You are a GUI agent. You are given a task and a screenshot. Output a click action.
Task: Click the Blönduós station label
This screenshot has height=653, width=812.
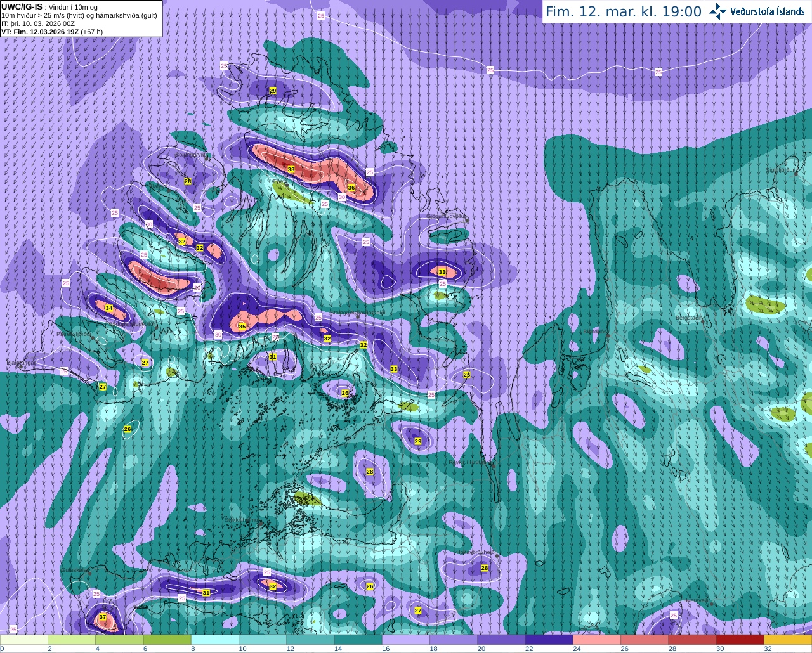[594, 331]
